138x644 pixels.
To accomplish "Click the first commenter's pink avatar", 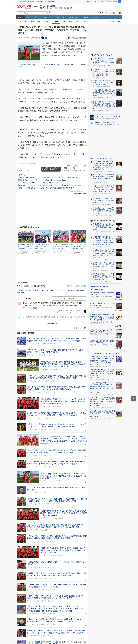I will (x=19, y=304).
